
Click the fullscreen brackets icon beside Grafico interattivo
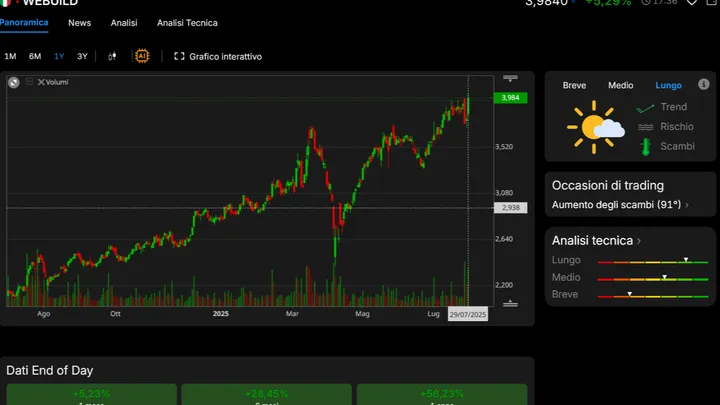click(179, 56)
